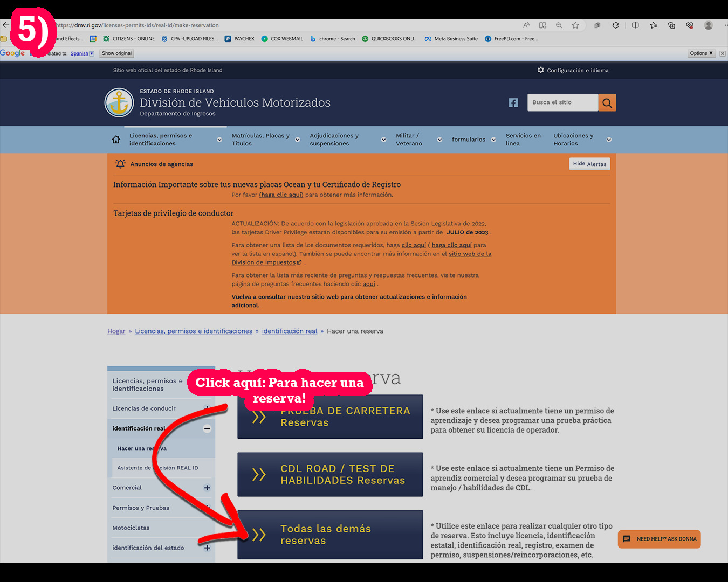
Task: Open the Read Aloud icon in address bar
Action: coord(526,25)
